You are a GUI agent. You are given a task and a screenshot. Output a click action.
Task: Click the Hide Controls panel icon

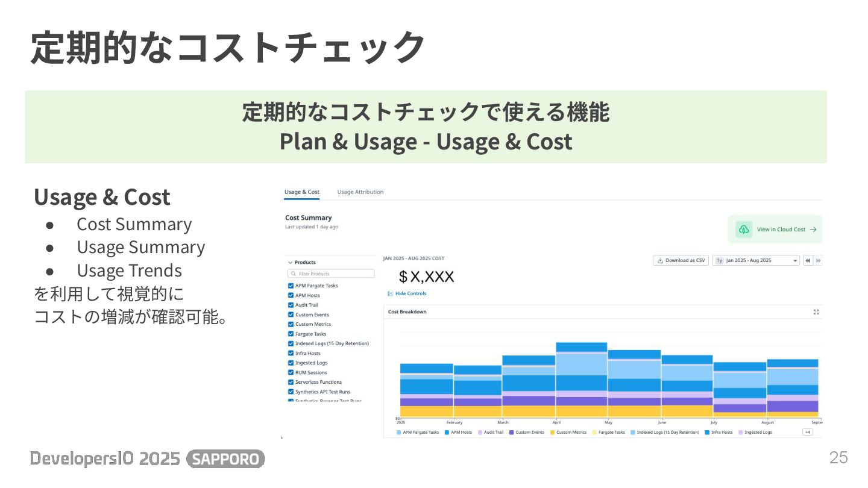coord(390,293)
